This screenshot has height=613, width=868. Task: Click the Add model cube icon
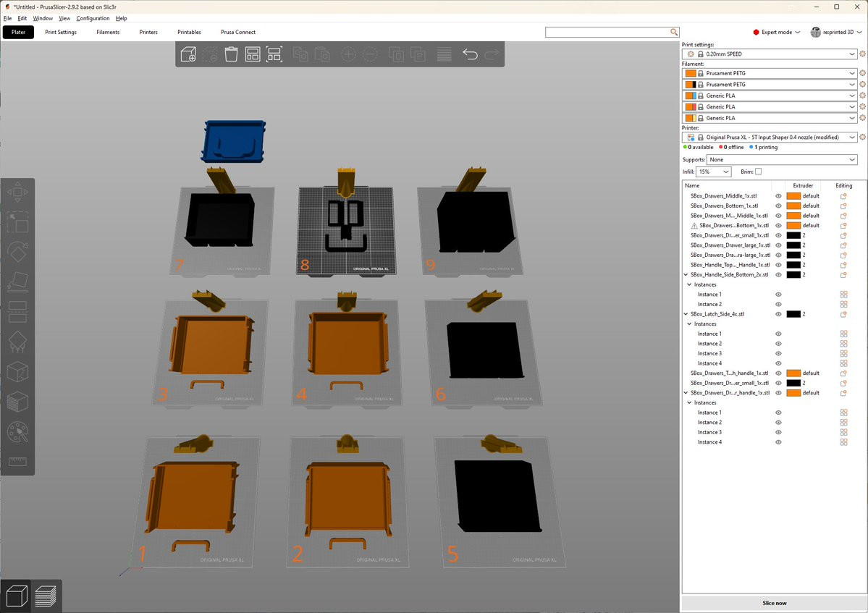point(188,54)
